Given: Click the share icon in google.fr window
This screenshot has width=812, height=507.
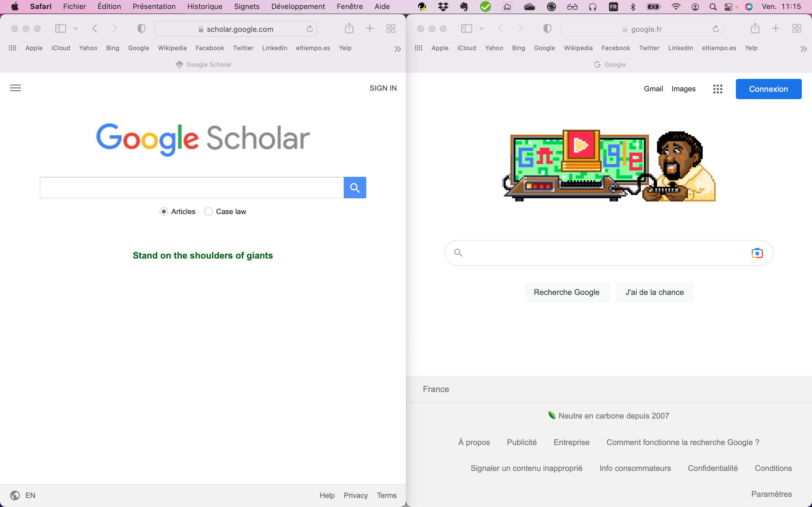Looking at the screenshot, I should [x=755, y=28].
